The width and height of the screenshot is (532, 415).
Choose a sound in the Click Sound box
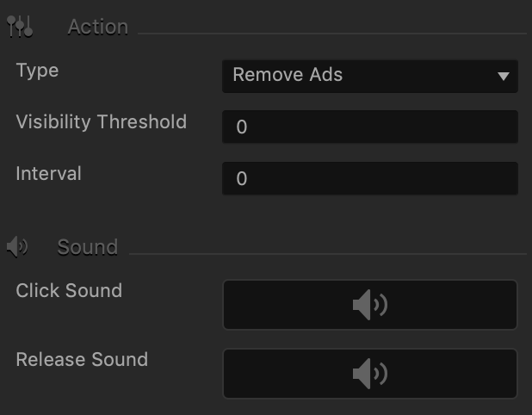tap(370, 305)
